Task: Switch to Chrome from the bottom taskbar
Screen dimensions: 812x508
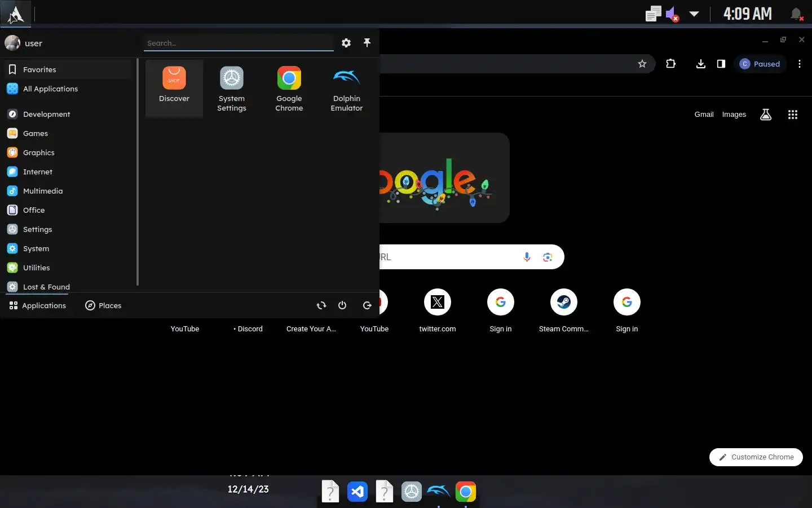Action: point(466,492)
